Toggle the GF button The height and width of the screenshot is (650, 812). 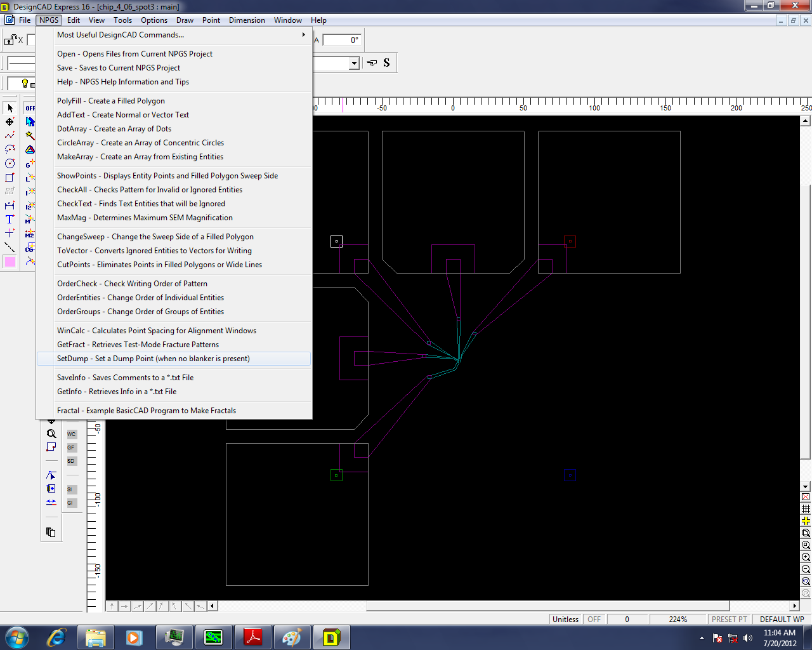tap(72, 448)
